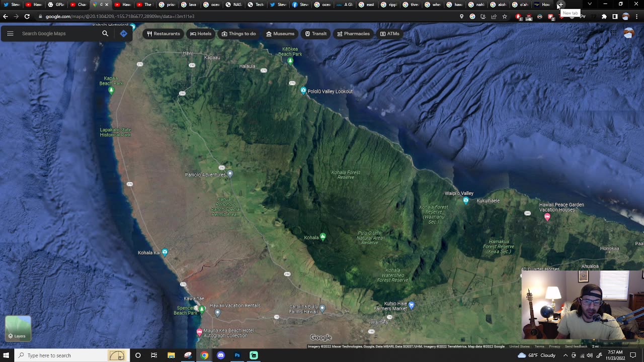Close the active Google Maps tab
The width and height of the screenshot is (644, 362).
point(106,5)
